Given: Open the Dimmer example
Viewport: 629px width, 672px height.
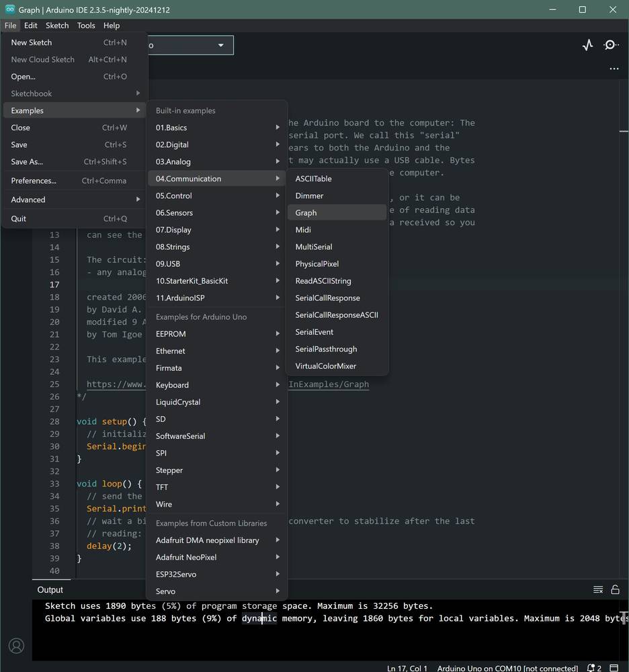Looking at the screenshot, I should [337, 196].
